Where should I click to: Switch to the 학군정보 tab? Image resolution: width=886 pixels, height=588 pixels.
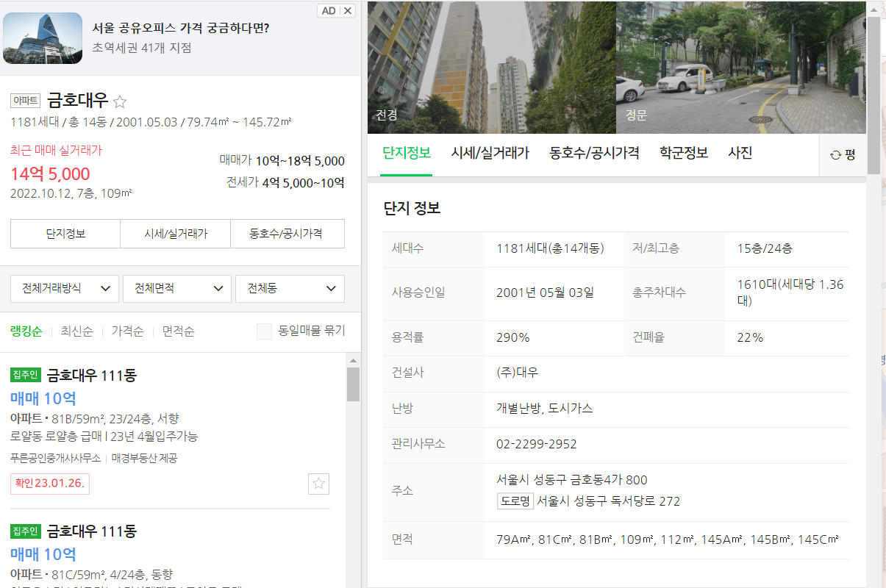(684, 153)
